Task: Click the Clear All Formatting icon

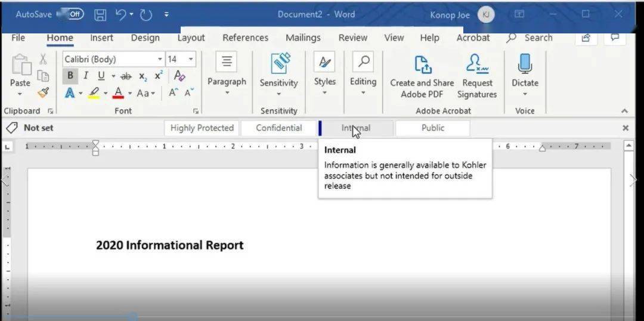Action: 180,76
